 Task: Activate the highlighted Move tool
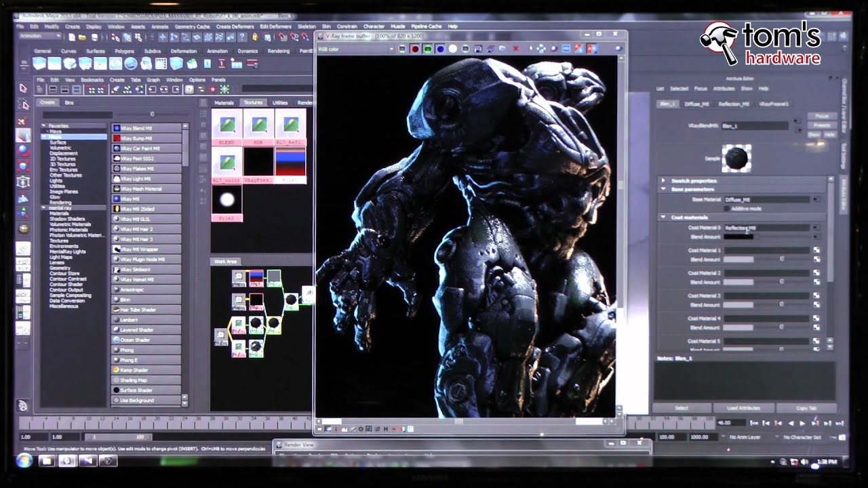pos(23,135)
